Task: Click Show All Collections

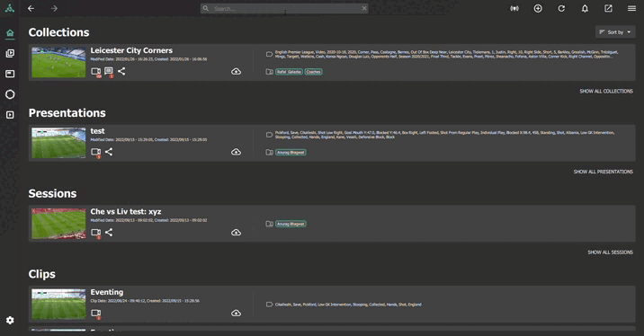Action: coord(606,91)
